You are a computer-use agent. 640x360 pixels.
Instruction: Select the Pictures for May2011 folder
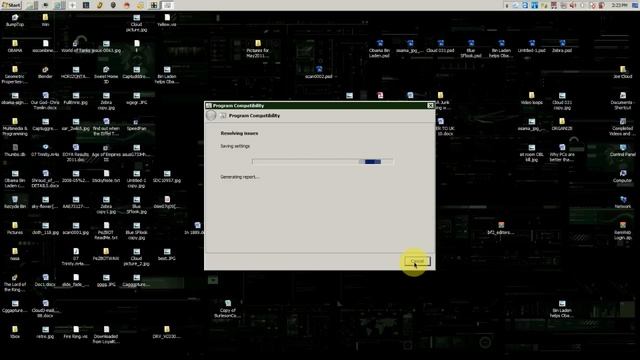258,49
